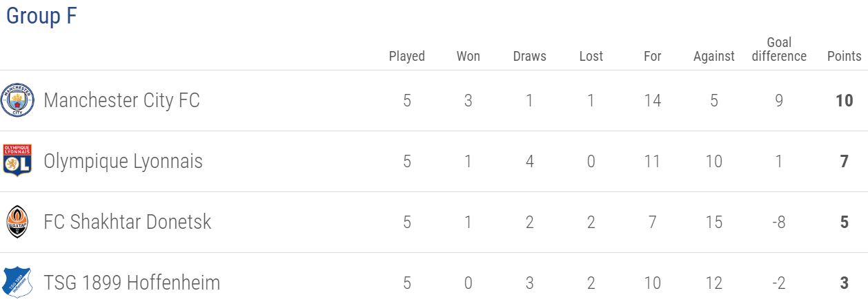Click the Group F heading

pos(41,17)
